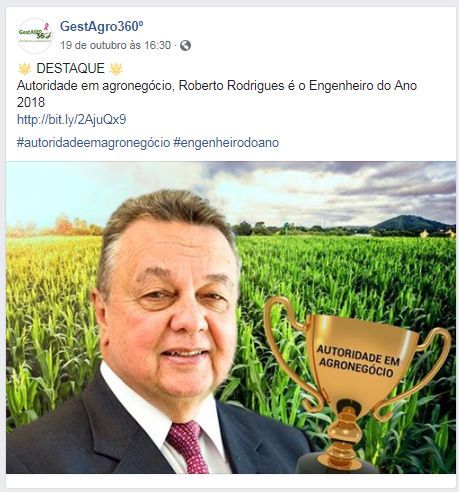Select the #autoridadeemagronegócio hashtag

tap(93, 143)
